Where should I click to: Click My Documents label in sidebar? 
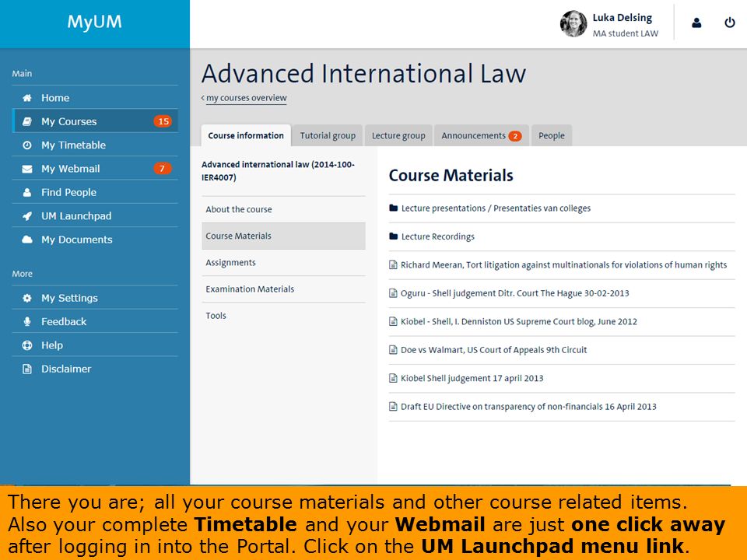(x=77, y=240)
